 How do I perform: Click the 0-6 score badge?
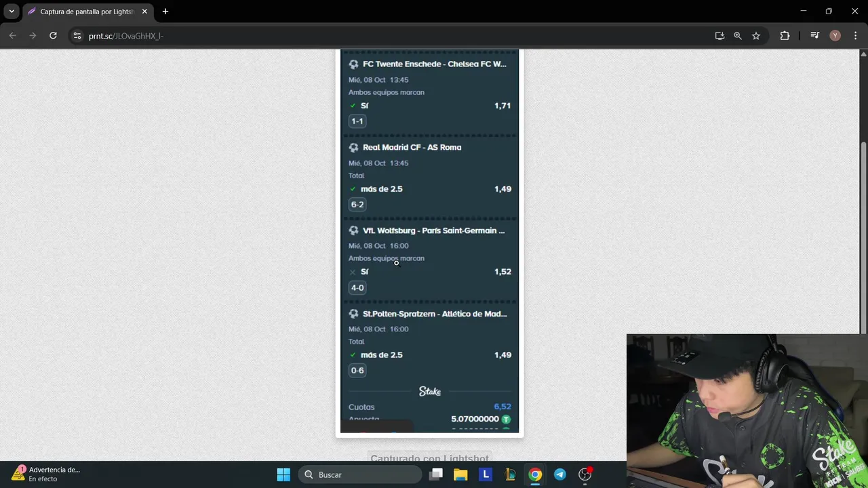coord(357,370)
